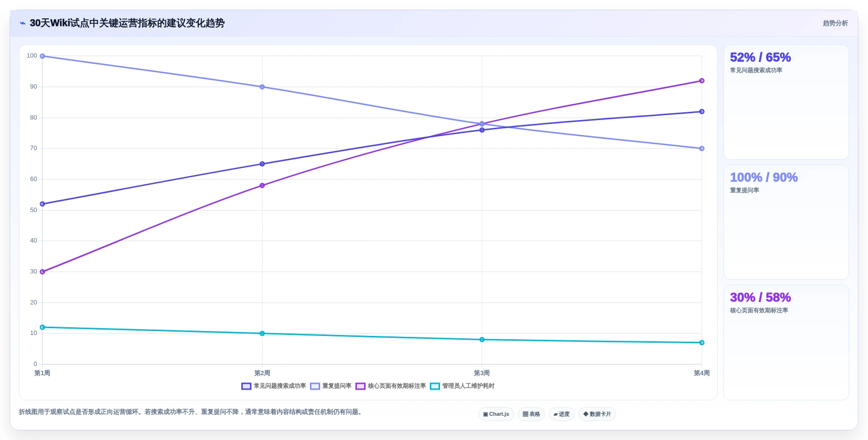868x440 pixels.
Task: Click 重复提问率 point at 第4周 (70)
Action: pos(702,149)
